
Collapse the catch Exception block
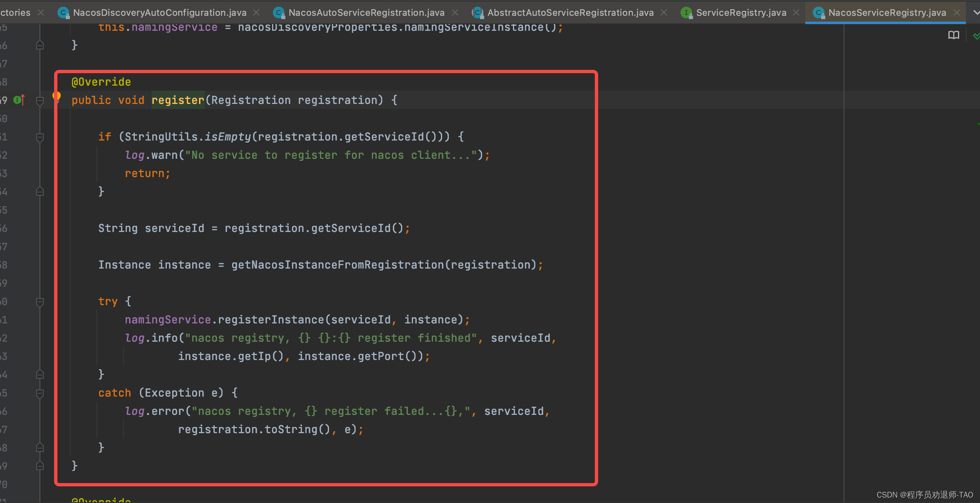[40, 393]
